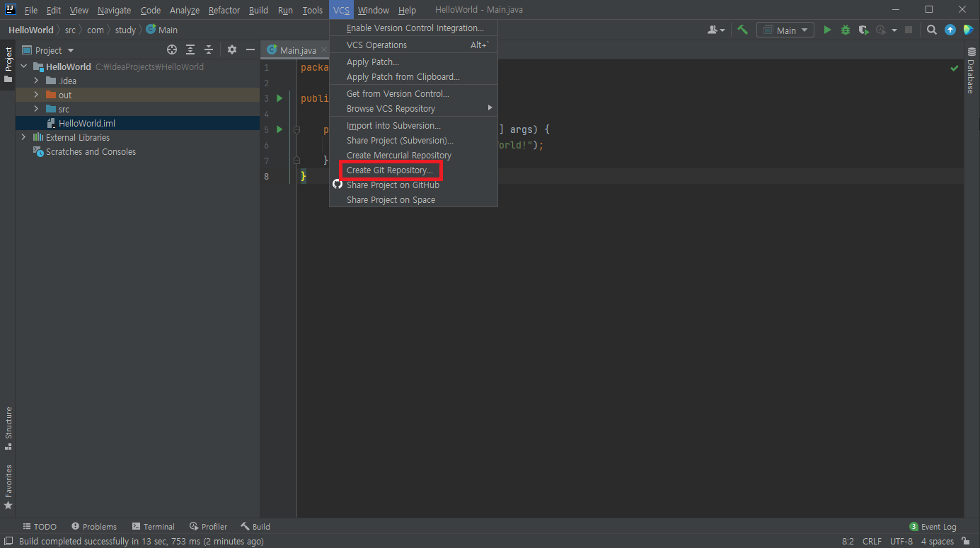Screen dimensions: 980x548
Task: Open the Tools menu
Action: [312, 10]
